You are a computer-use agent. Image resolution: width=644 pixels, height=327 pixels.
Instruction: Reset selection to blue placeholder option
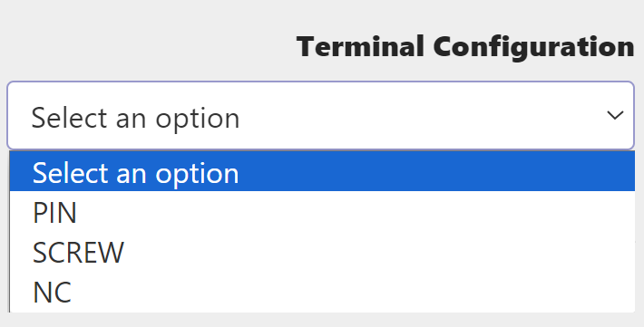(322, 171)
